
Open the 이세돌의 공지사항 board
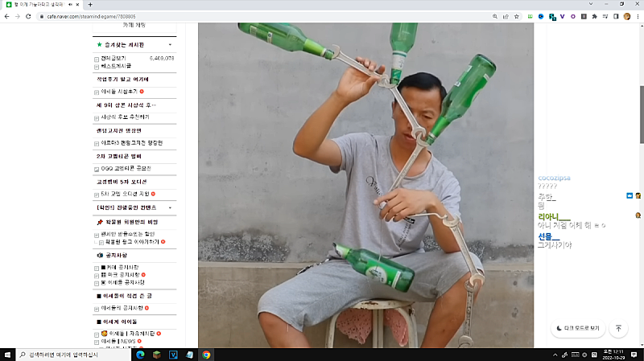[x=122, y=308]
